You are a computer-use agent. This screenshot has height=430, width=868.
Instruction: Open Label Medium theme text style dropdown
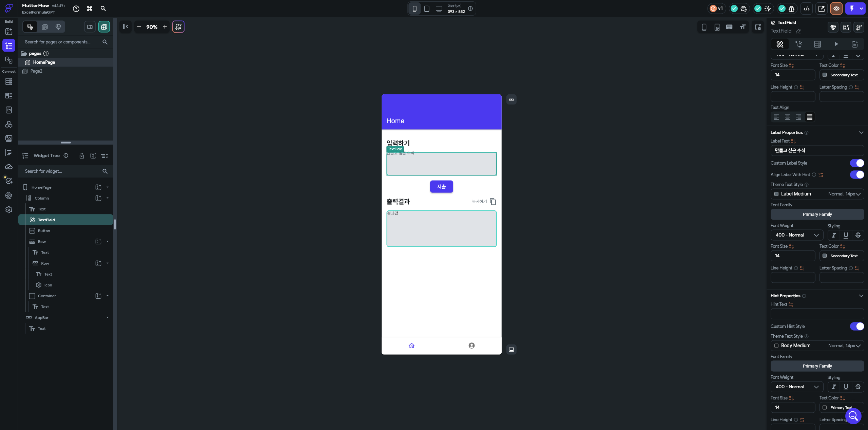click(817, 194)
